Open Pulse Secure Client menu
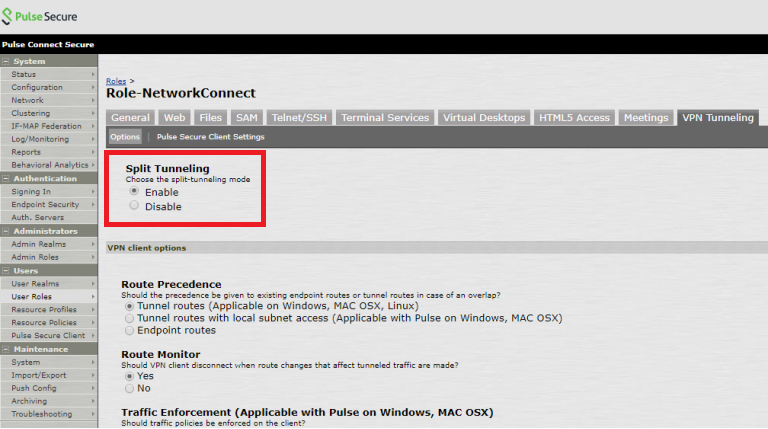This screenshot has height=429, width=768. [x=48, y=335]
